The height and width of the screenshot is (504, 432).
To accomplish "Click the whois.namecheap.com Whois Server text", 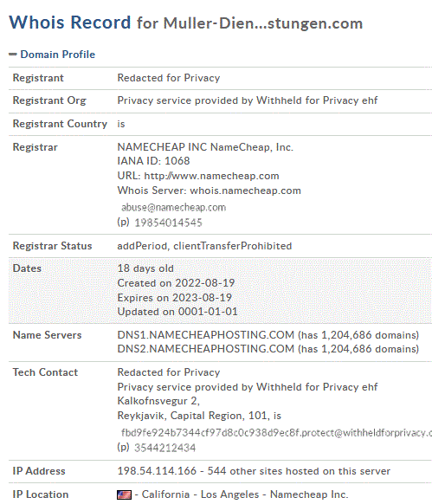I will (x=246, y=191).
